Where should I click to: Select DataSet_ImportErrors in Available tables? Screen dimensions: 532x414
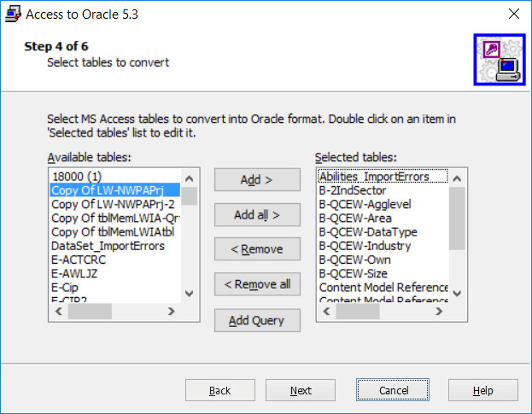108,246
